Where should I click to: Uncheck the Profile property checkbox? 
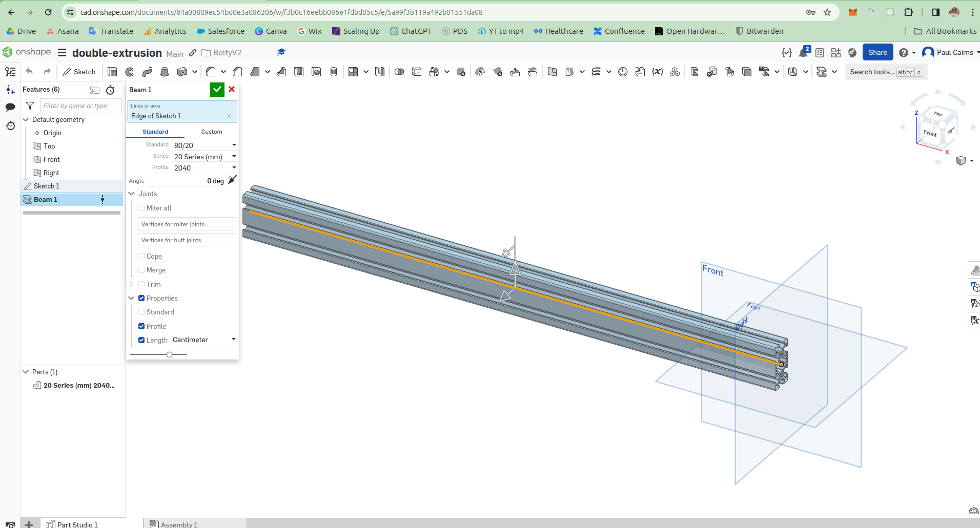click(141, 326)
